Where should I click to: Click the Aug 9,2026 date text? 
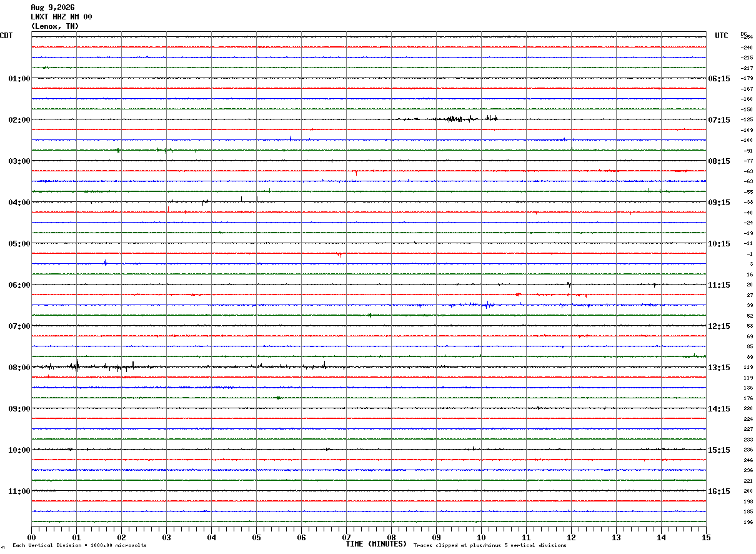coord(52,8)
